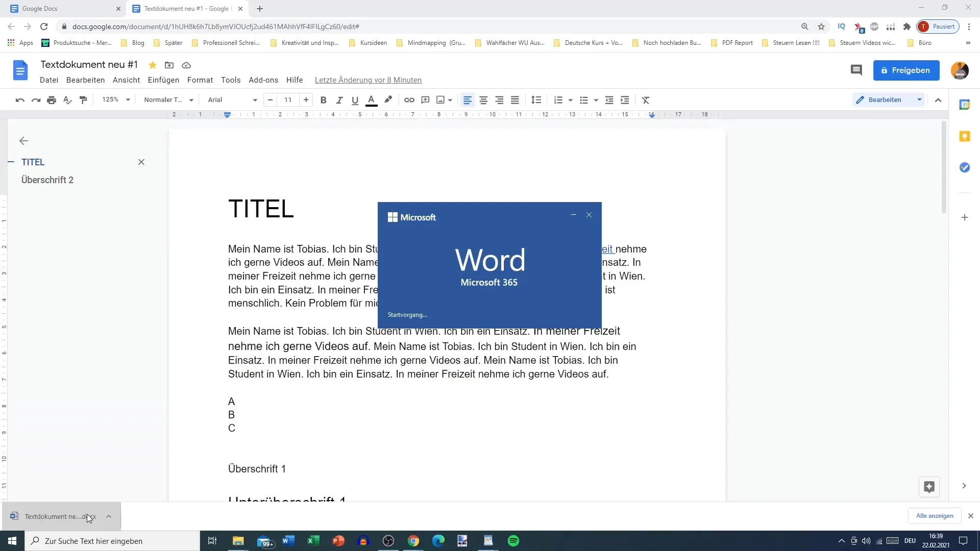Expand the numbered list style arrow

pyautogui.click(x=571, y=100)
